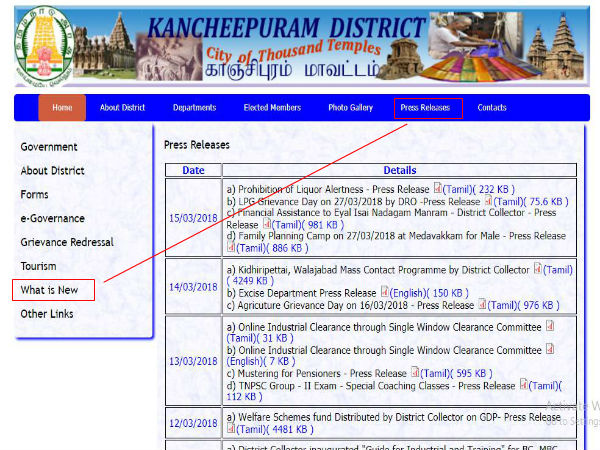Click the Kancheepuram District banner title

coord(286,28)
